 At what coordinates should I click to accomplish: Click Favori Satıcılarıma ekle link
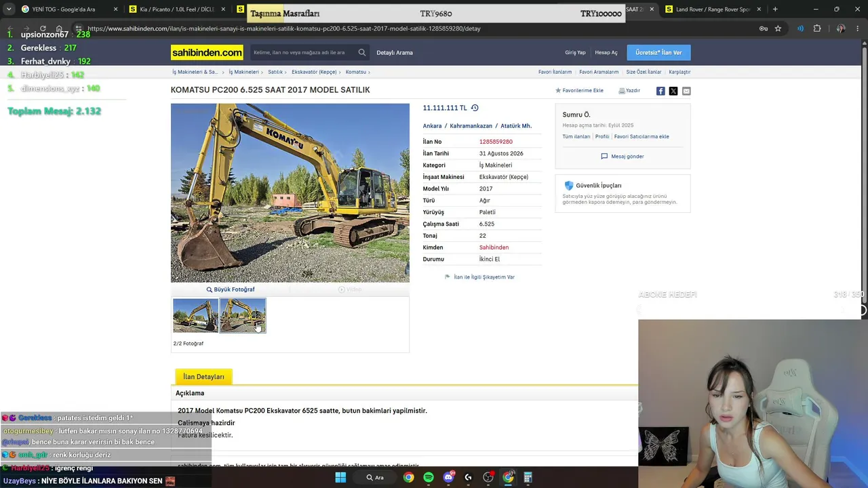point(642,137)
